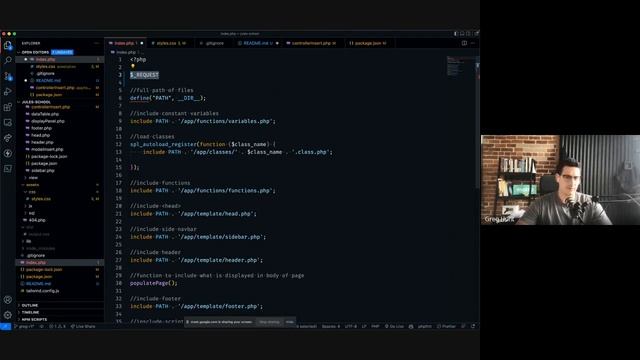Collapse the JULES-SCHOOL folder section
This screenshot has height=360, width=640.
(x=36, y=102)
